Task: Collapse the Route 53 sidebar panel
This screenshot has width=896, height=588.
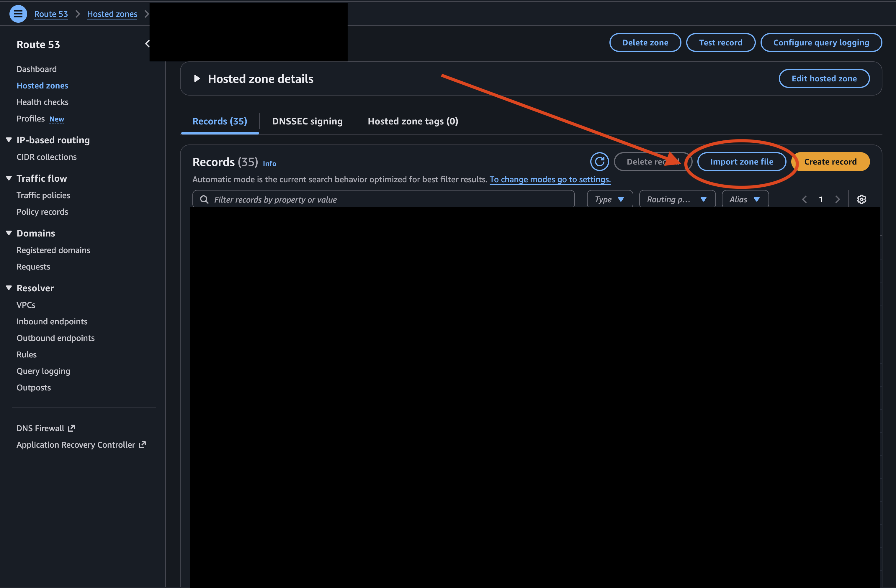Action: (147, 43)
